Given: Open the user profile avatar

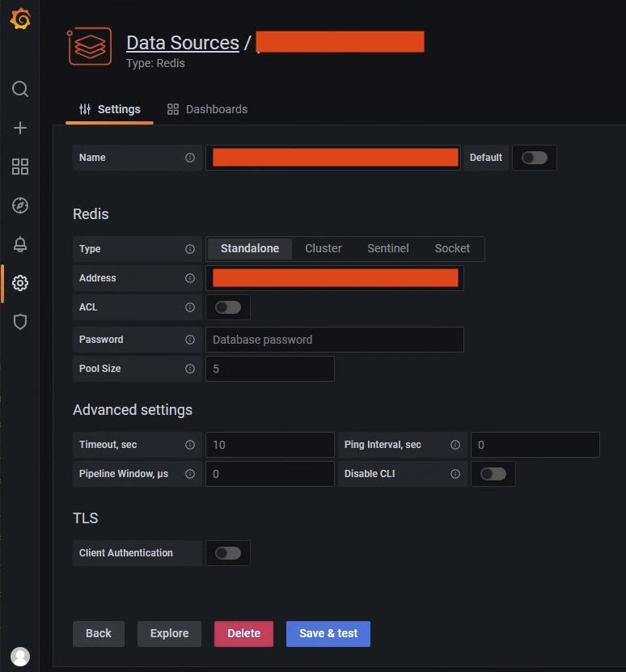Looking at the screenshot, I should (20, 657).
